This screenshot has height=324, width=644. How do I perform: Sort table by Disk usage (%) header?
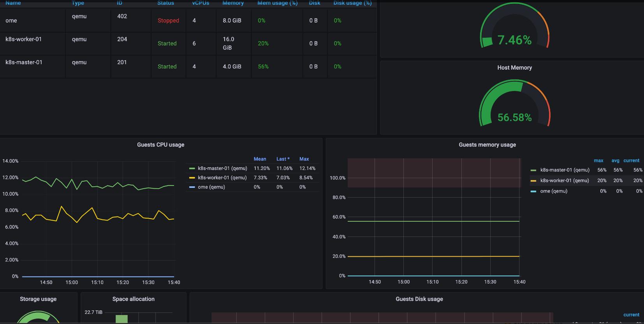tap(352, 3)
